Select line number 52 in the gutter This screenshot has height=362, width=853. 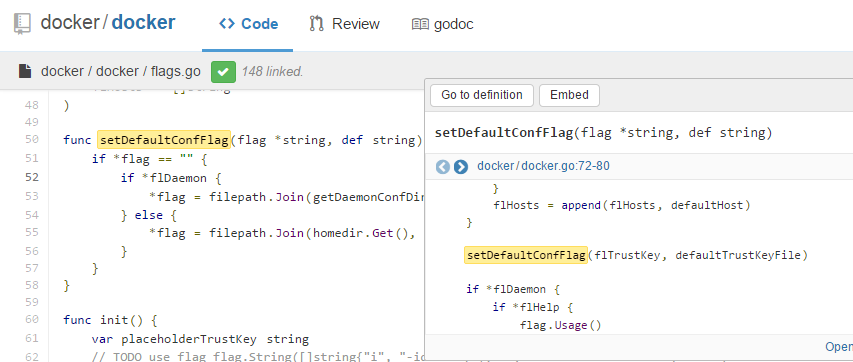pos(32,177)
